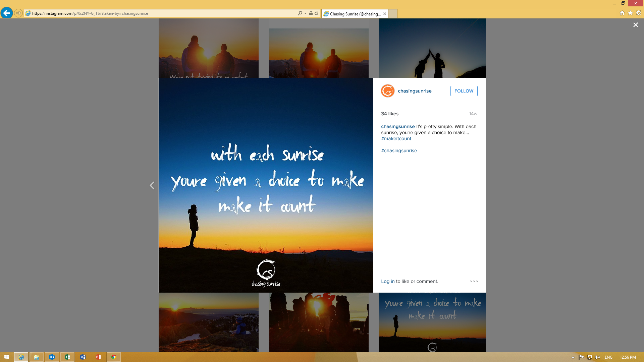Click the address bar URL field

[161, 13]
